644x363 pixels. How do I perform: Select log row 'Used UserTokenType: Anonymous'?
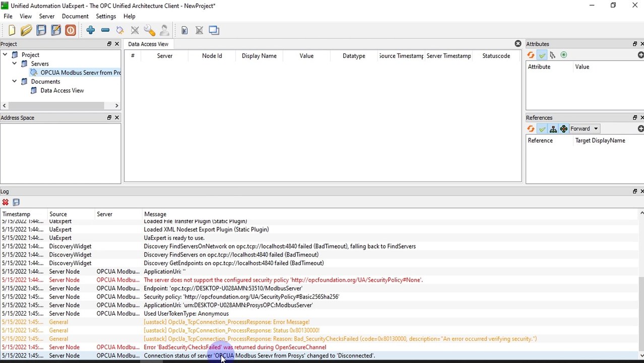(319, 313)
